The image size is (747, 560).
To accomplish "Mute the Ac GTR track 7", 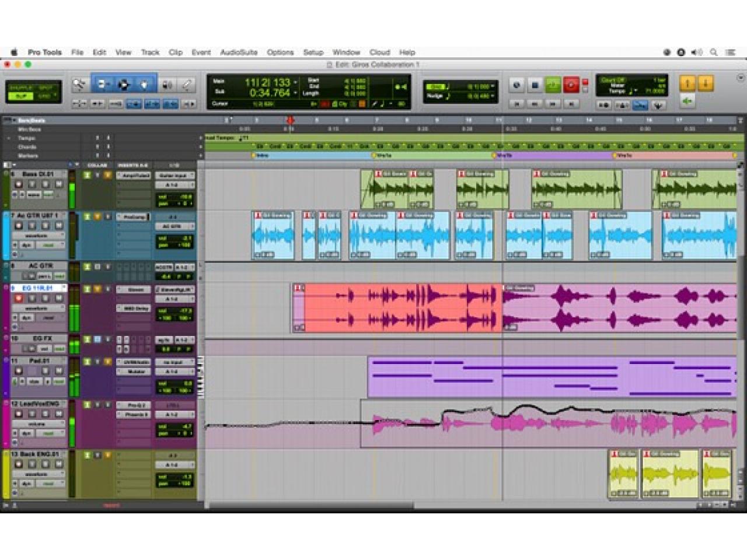I will [x=58, y=226].
